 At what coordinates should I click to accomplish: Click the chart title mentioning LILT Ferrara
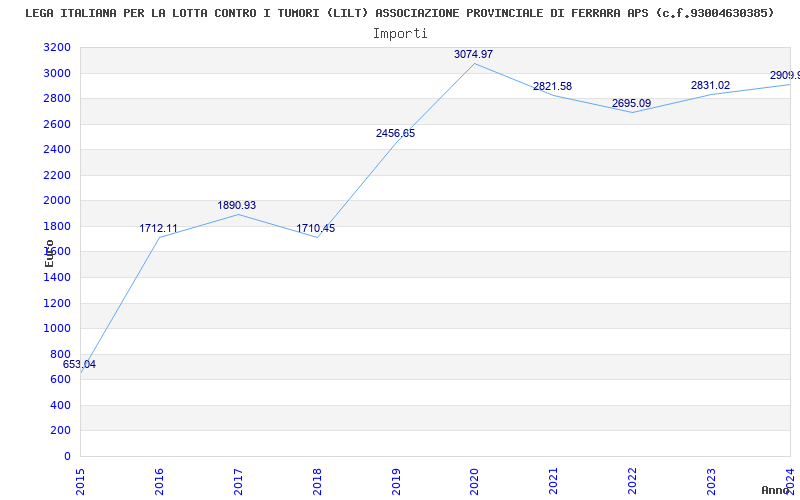click(399, 13)
